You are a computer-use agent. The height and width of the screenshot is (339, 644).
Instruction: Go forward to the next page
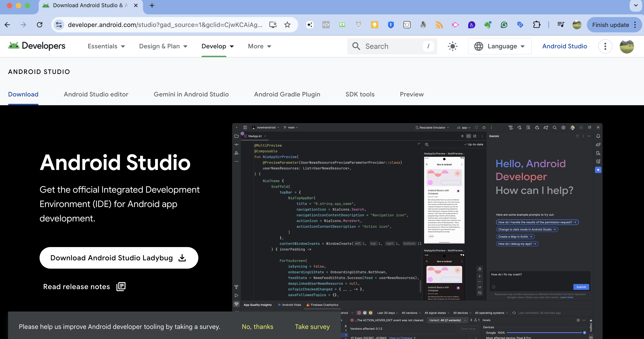[x=23, y=25]
